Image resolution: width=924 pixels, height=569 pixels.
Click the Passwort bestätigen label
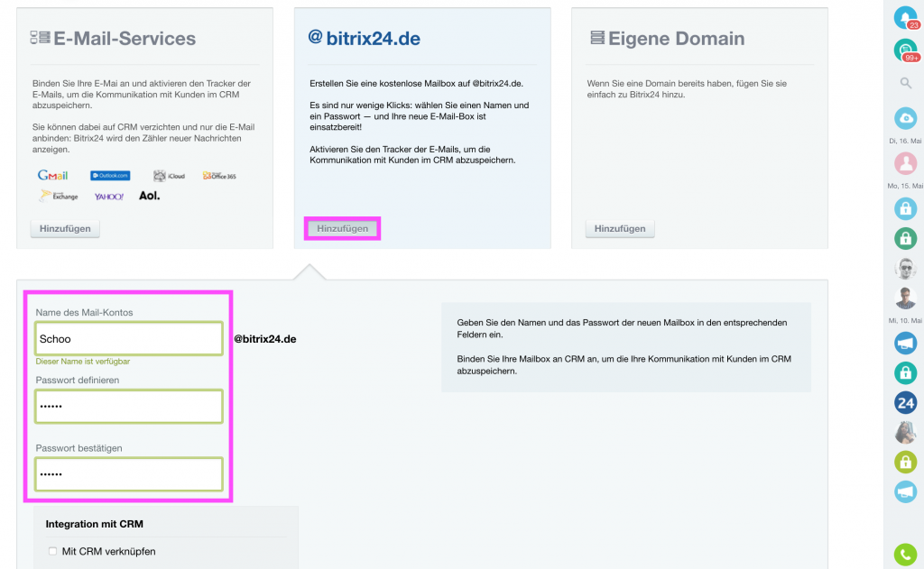tap(79, 448)
